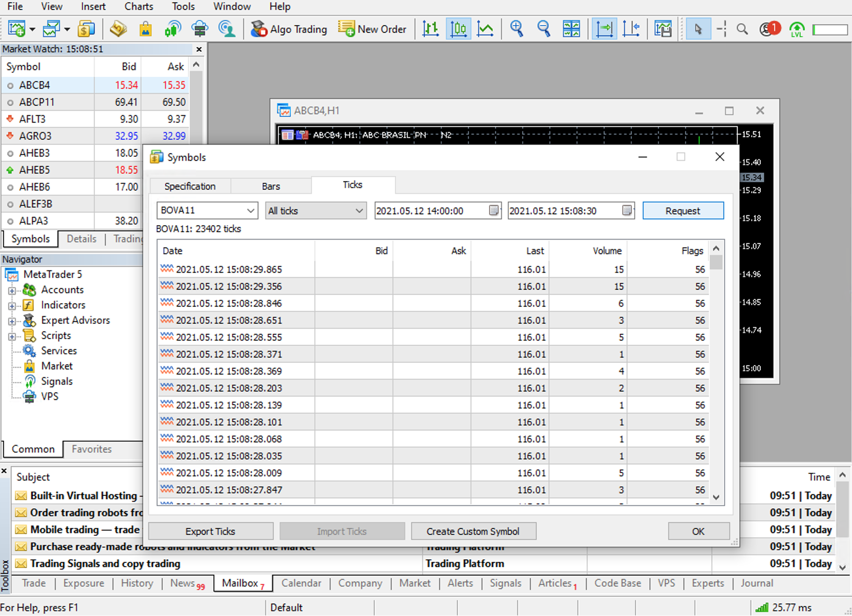This screenshot has width=852, height=616.
Task: Open the search magnifier in the toolbar
Action: [x=742, y=29]
